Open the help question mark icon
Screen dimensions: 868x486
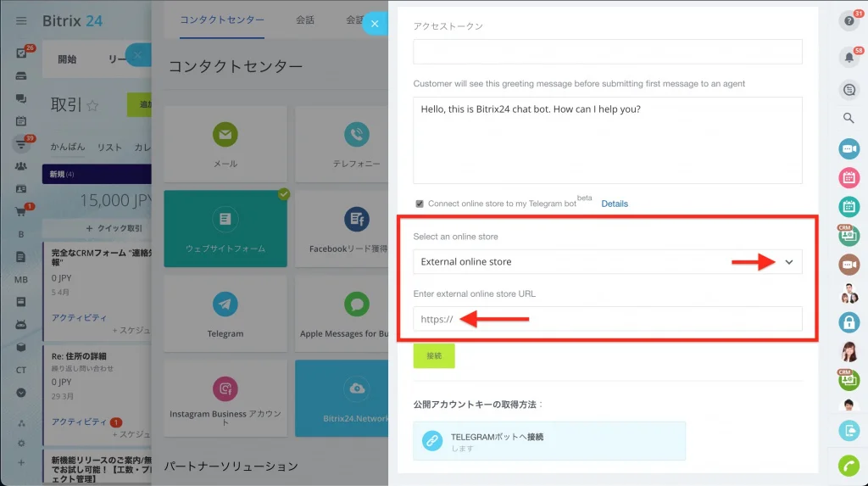coord(849,21)
